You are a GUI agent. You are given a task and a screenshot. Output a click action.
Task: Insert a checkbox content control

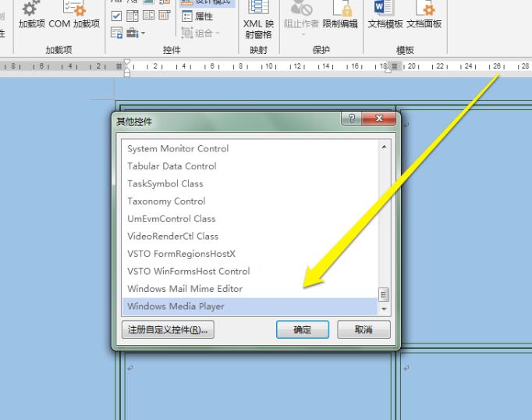click(116, 16)
